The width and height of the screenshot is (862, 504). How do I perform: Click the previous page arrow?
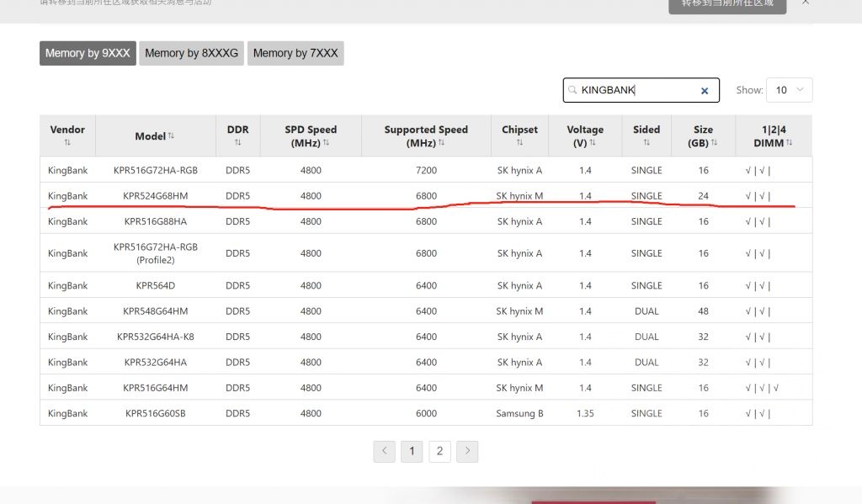tap(384, 451)
